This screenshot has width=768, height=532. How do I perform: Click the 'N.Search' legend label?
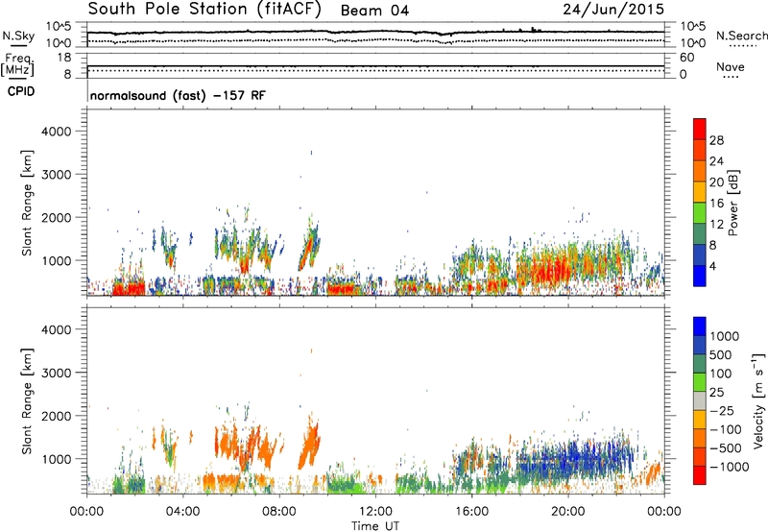[x=741, y=36]
